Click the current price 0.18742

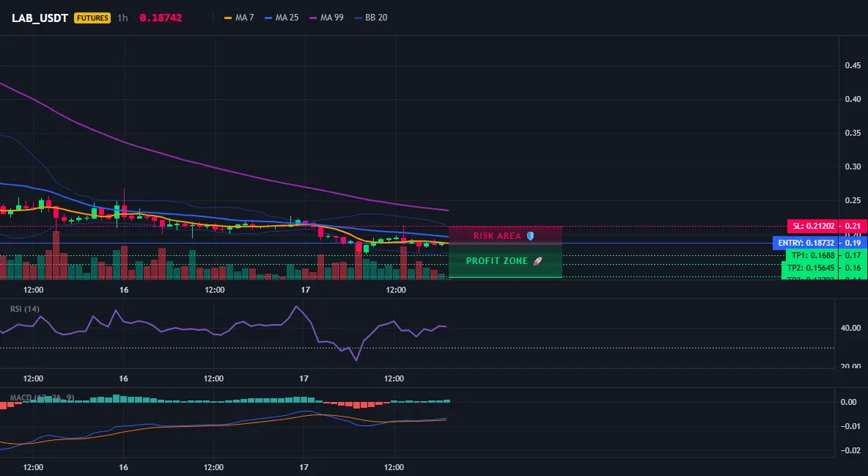161,18
